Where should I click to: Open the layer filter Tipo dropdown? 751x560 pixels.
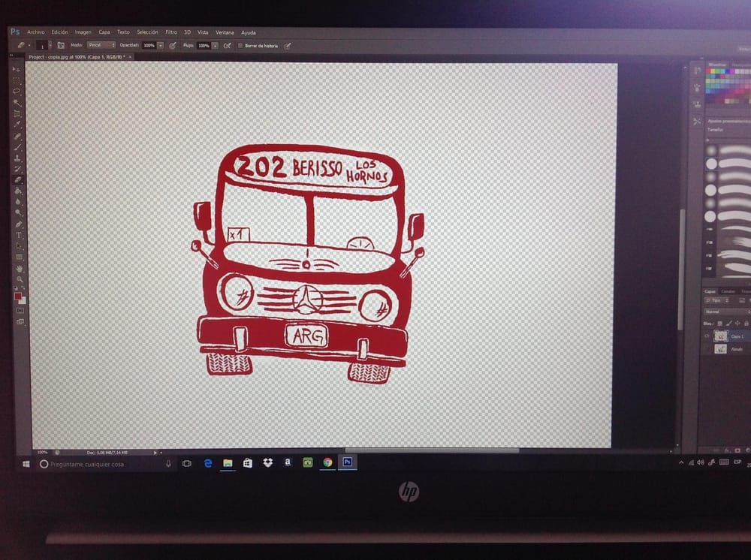(x=716, y=300)
